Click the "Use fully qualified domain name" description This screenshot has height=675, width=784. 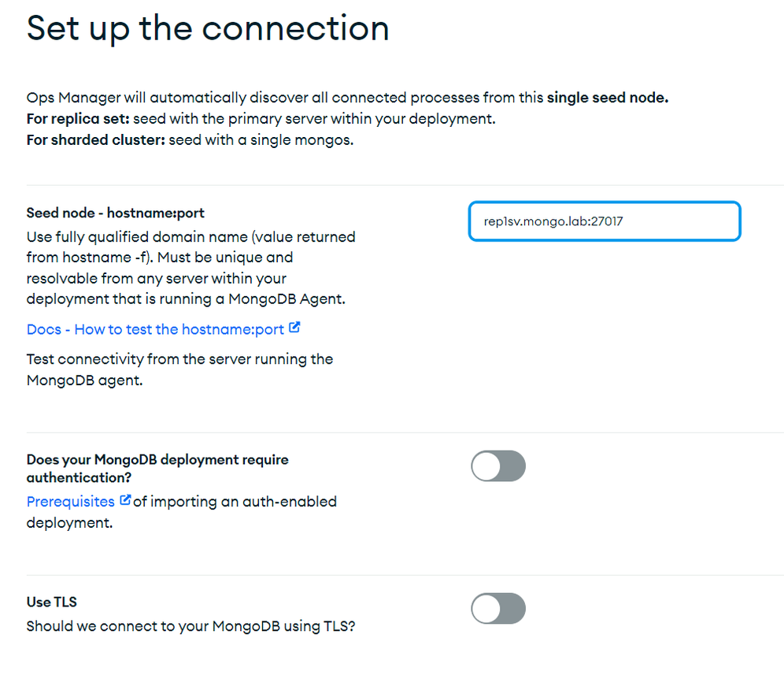coord(191,268)
